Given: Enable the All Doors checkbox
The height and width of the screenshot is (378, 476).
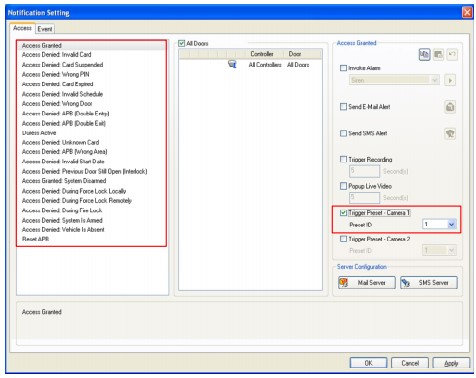Looking at the screenshot, I should (182, 43).
